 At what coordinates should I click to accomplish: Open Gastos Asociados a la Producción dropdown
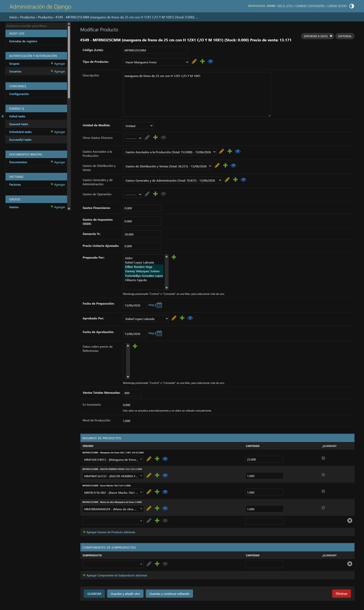tap(170, 152)
